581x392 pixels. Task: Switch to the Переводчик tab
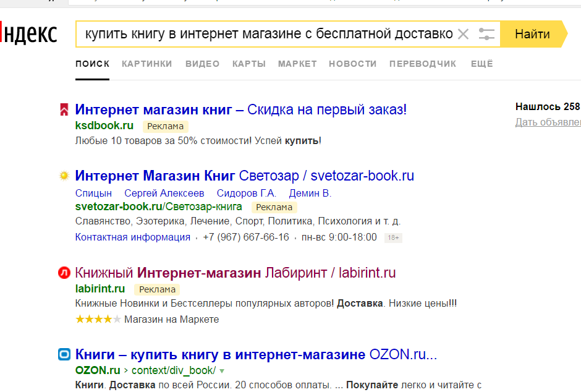pyautogui.click(x=423, y=64)
